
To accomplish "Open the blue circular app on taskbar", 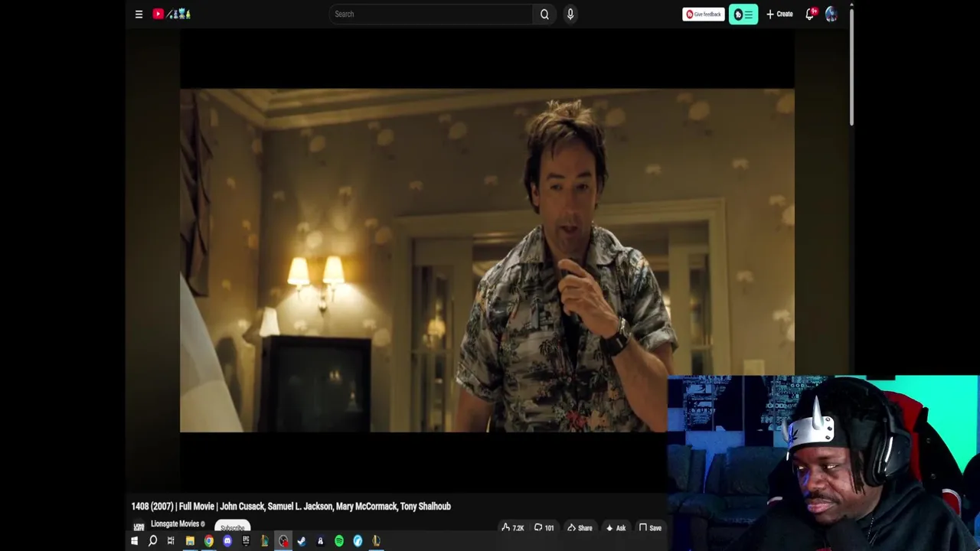I will [x=358, y=541].
